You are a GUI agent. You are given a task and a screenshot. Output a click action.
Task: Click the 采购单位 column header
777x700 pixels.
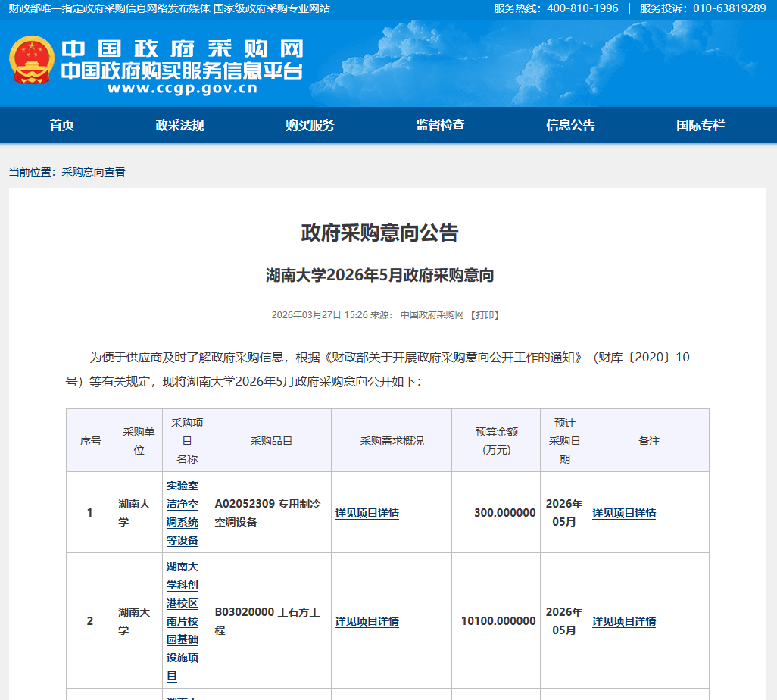point(139,441)
